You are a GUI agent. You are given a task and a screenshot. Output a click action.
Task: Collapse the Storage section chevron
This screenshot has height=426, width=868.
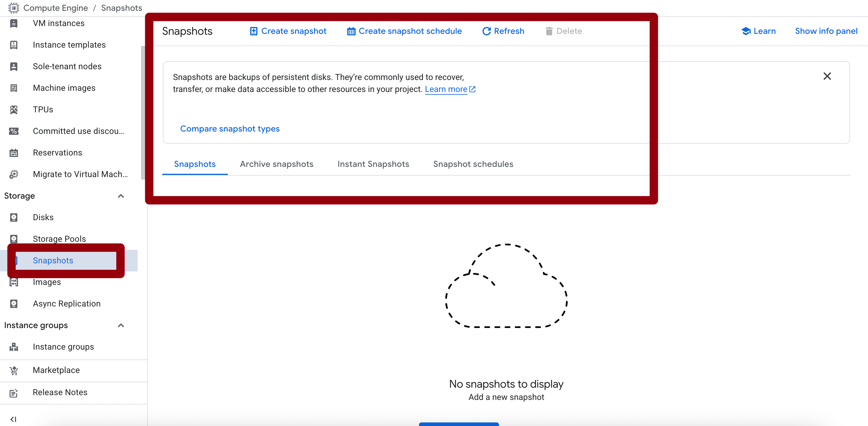point(121,196)
